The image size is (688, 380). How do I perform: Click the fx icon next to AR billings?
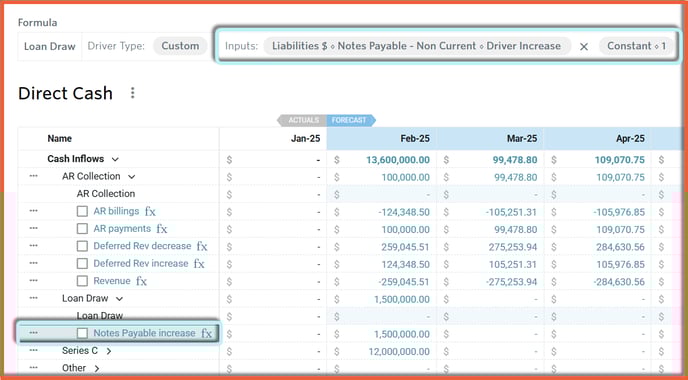click(x=150, y=212)
